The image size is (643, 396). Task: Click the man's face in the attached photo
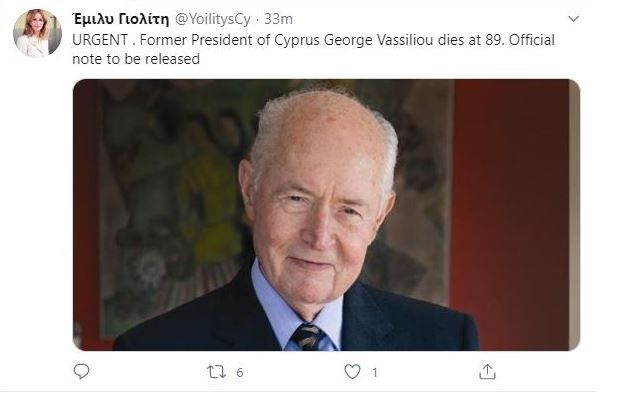click(x=318, y=213)
